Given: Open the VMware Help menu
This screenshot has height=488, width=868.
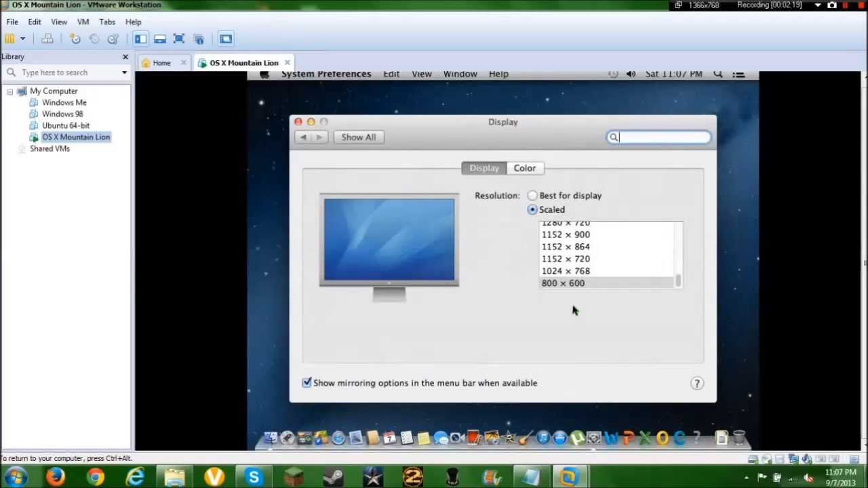Looking at the screenshot, I should (133, 22).
